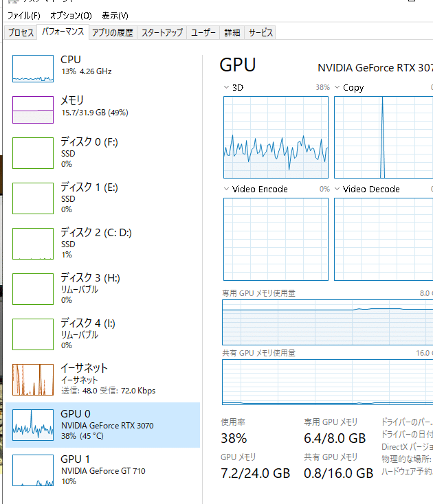Click the 共有 GPU メモリ使用量 graph
This screenshot has height=504, width=433.
click(x=327, y=382)
